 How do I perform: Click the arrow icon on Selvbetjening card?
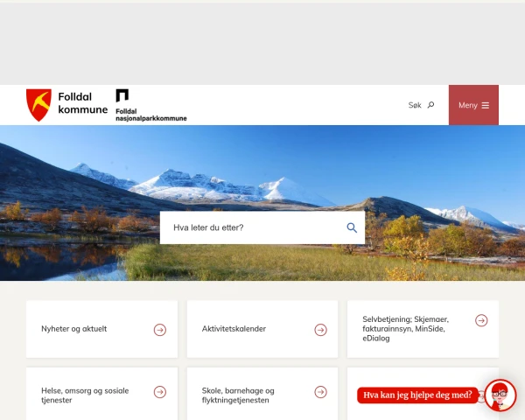(x=481, y=320)
